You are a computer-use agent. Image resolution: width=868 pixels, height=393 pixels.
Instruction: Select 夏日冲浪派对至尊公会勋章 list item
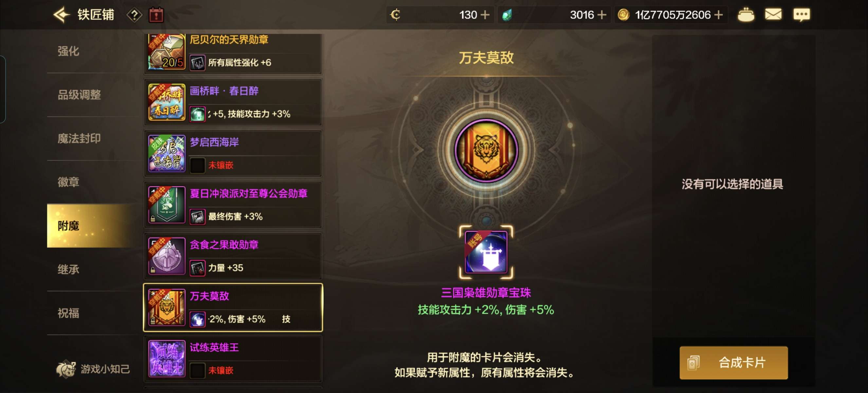[233, 205]
